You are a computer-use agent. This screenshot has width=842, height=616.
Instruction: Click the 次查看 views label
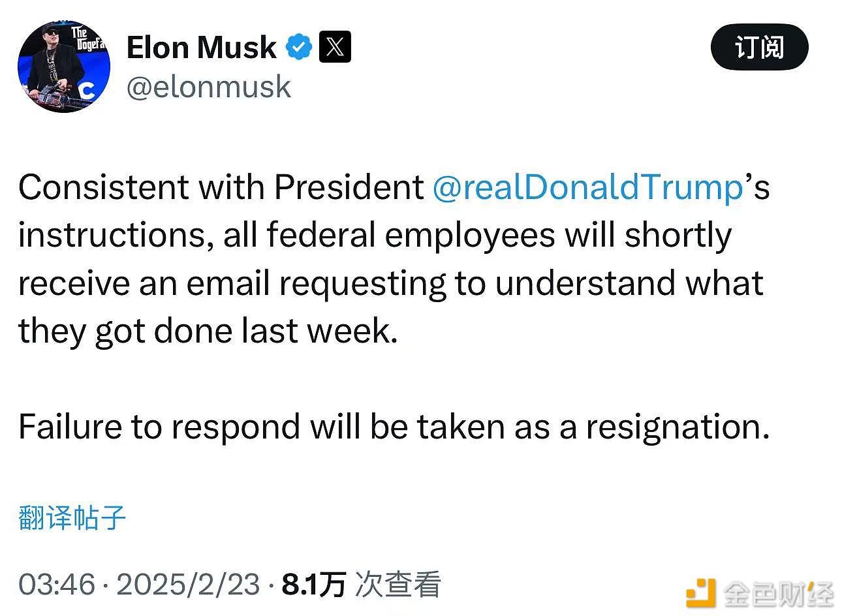pyautogui.click(x=398, y=584)
